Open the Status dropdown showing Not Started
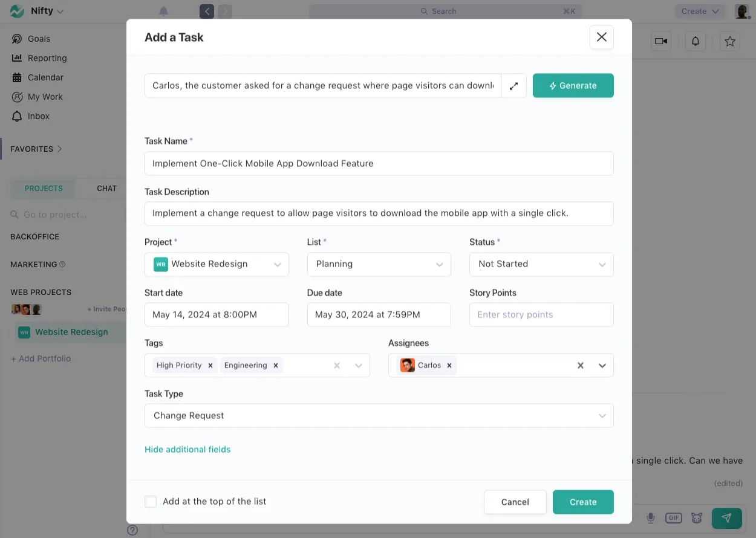Viewport: 756px width, 538px height. (x=541, y=264)
